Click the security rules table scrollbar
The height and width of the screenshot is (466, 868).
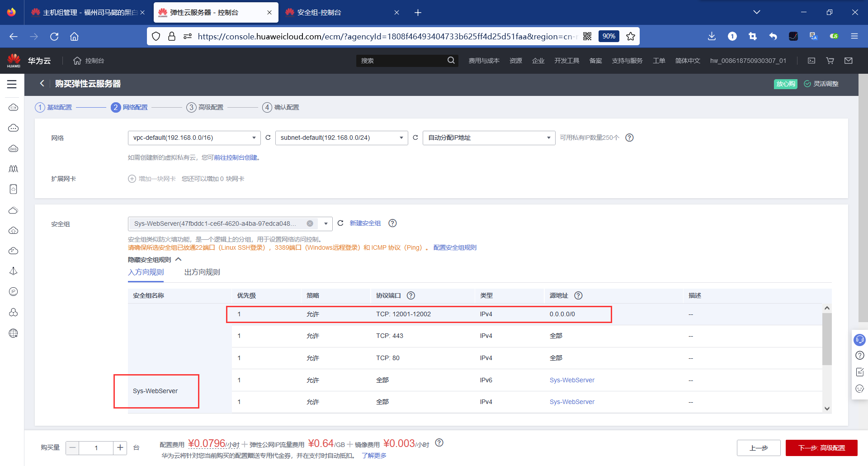pyautogui.click(x=827, y=339)
